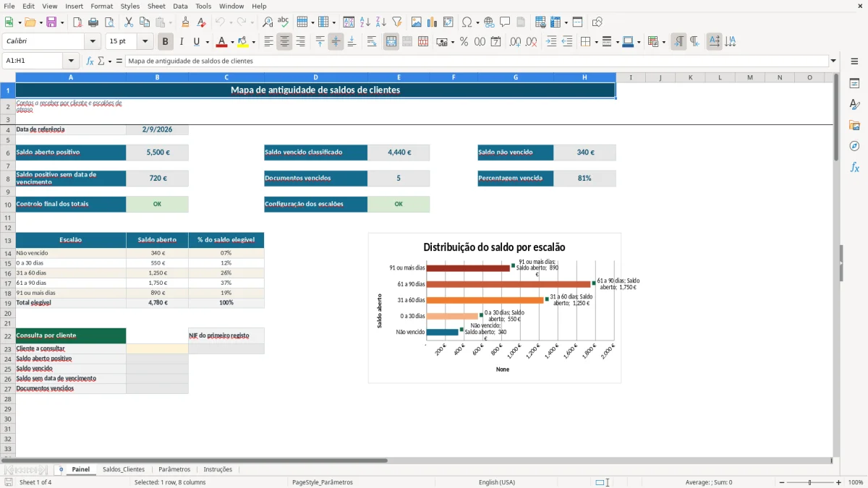Viewport: 868px width, 488px height.
Task: Open the sidebar Properties panel icon
Action: [x=854, y=84]
